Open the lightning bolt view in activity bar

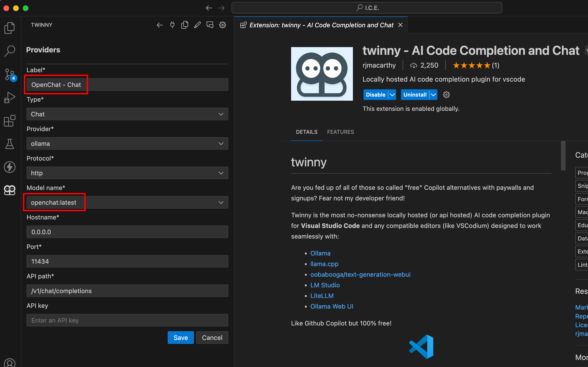coord(10,167)
